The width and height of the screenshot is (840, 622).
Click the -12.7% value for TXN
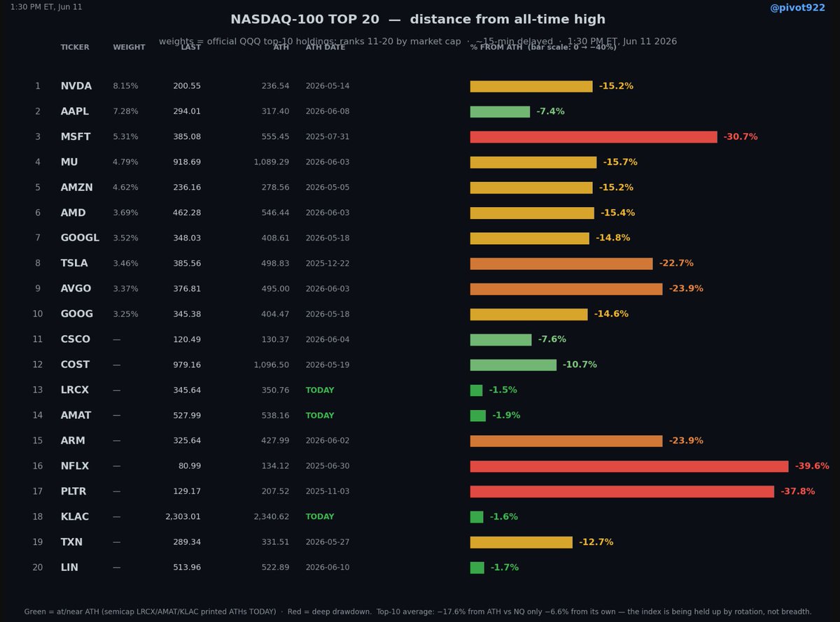(596, 542)
